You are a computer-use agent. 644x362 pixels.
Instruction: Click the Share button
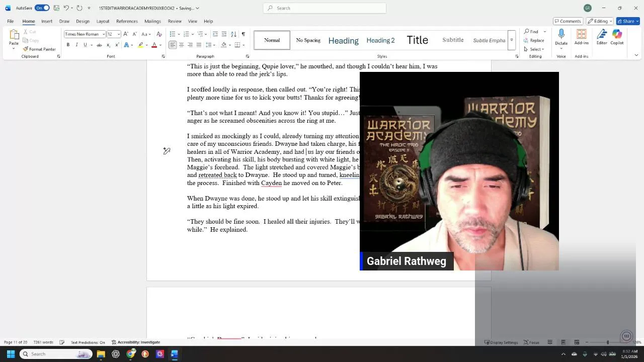click(627, 21)
